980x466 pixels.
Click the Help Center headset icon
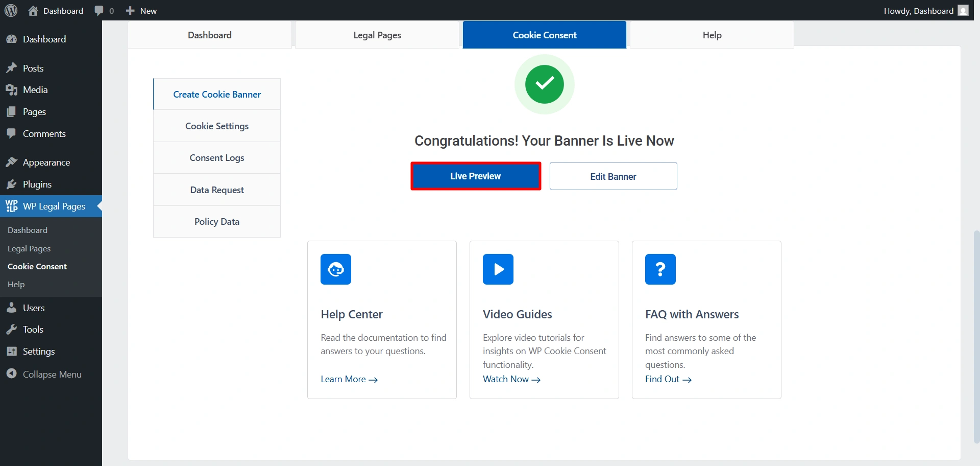[x=336, y=269]
